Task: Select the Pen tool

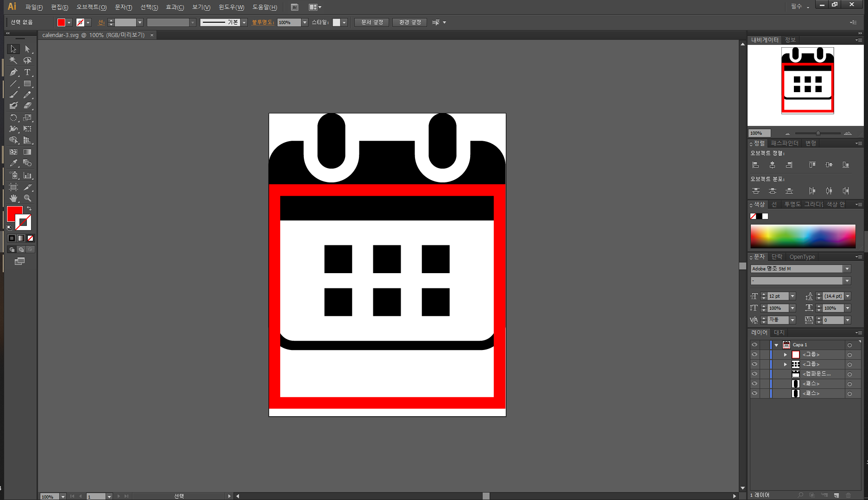Action: coord(13,72)
